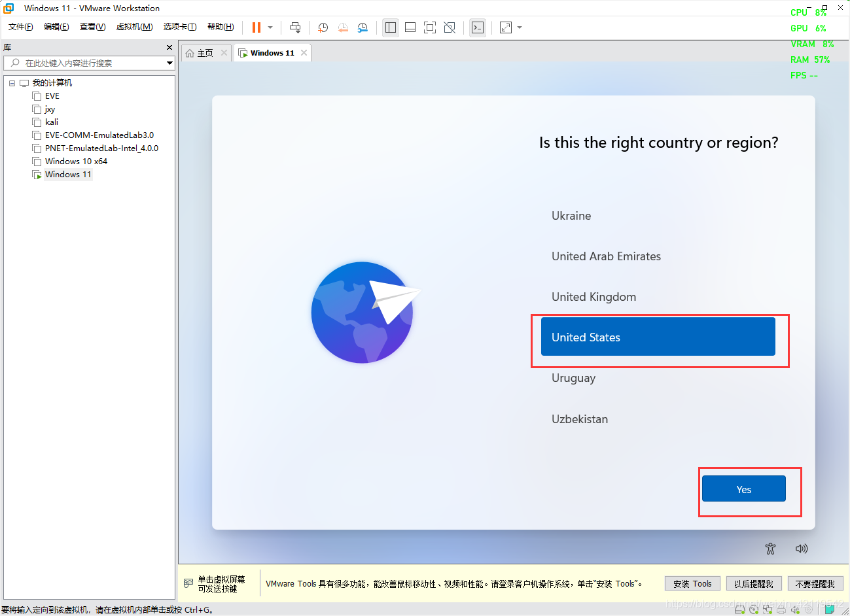
Task: Open the 虚拟机(M) menu
Action: [134, 27]
